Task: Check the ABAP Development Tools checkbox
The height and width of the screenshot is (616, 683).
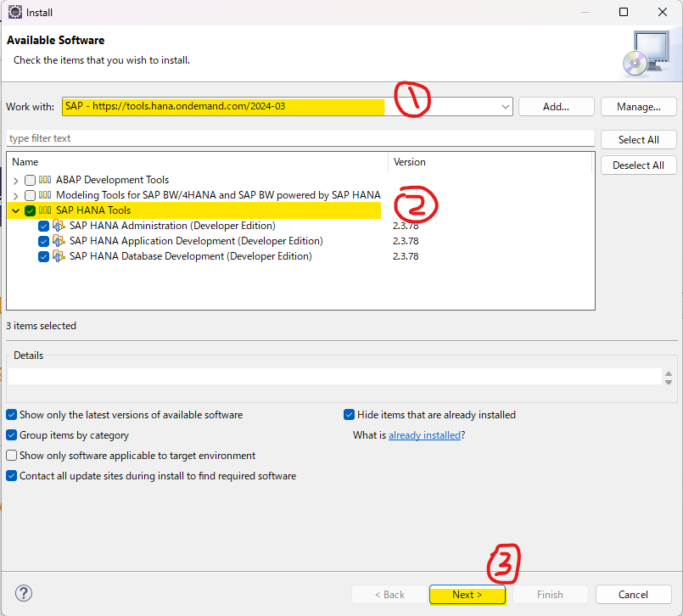Action: pyautogui.click(x=30, y=180)
